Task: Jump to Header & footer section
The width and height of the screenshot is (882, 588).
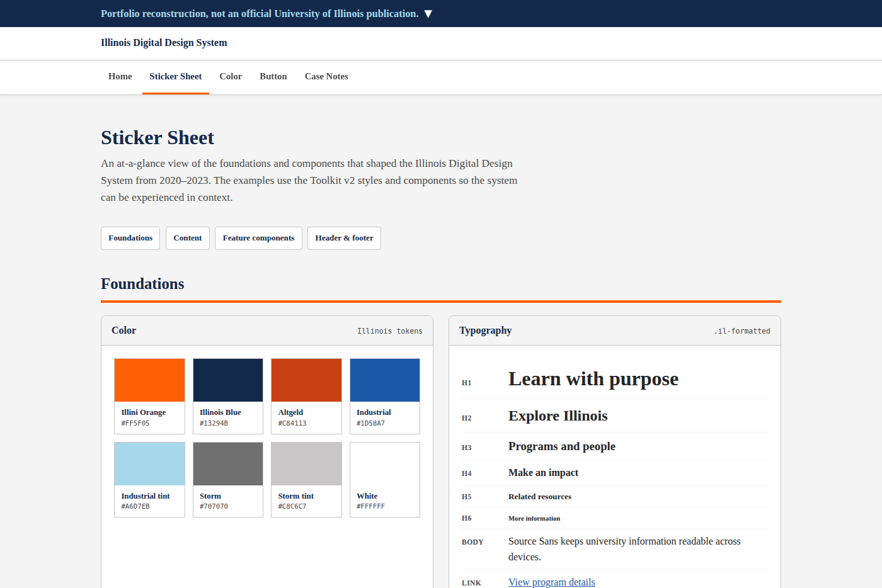Action: [x=344, y=238]
